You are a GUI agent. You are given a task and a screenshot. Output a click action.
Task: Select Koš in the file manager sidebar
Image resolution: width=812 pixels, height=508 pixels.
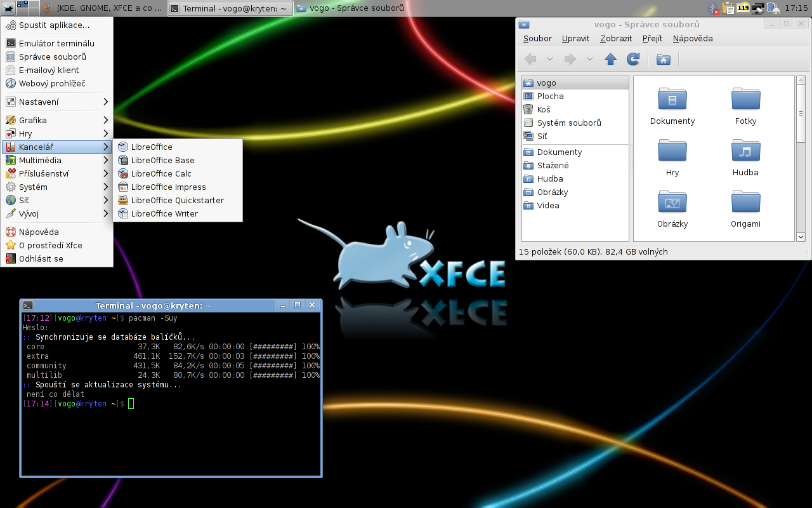click(x=544, y=110)
